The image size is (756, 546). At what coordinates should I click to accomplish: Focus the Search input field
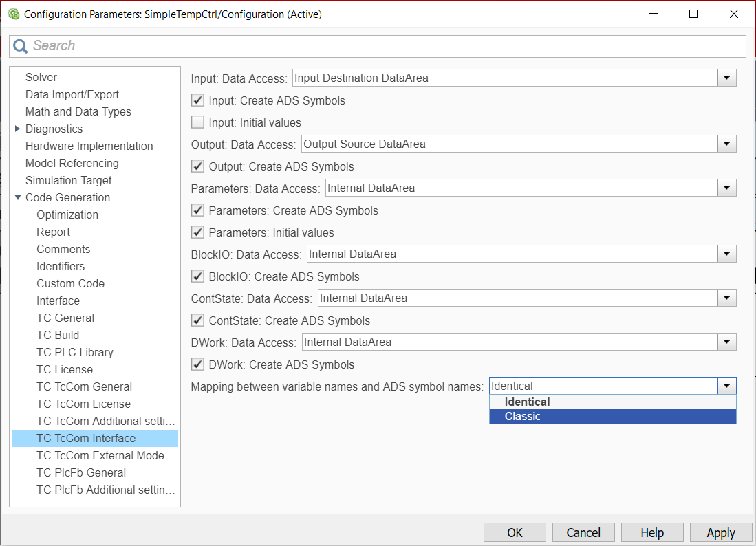point(378,46)
